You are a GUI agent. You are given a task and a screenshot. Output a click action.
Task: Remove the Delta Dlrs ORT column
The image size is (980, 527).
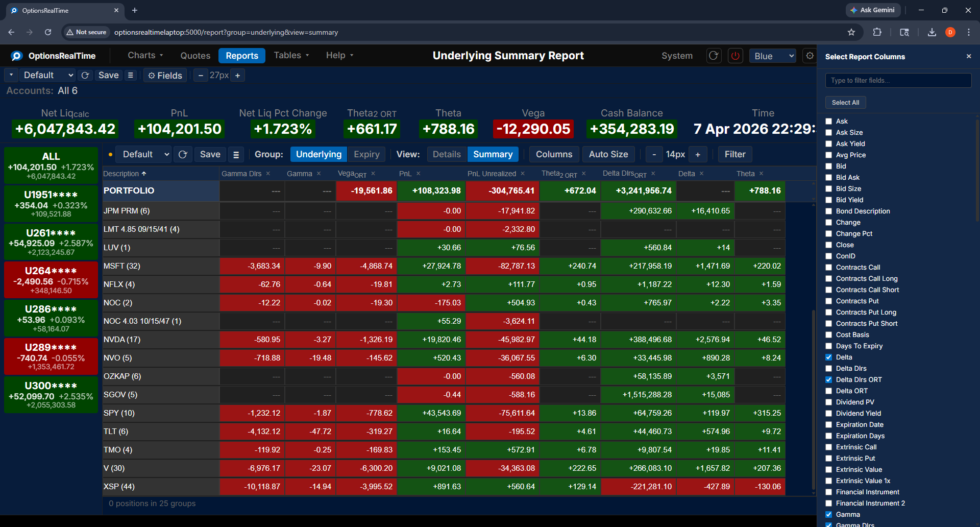click(x=653, y=174)
